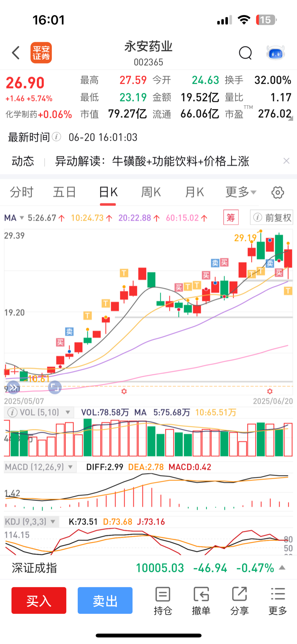Tap K:73.51 KDJ reading
Image resolution: width=297 pixels, height=644 pixels.
pos(83,522)
